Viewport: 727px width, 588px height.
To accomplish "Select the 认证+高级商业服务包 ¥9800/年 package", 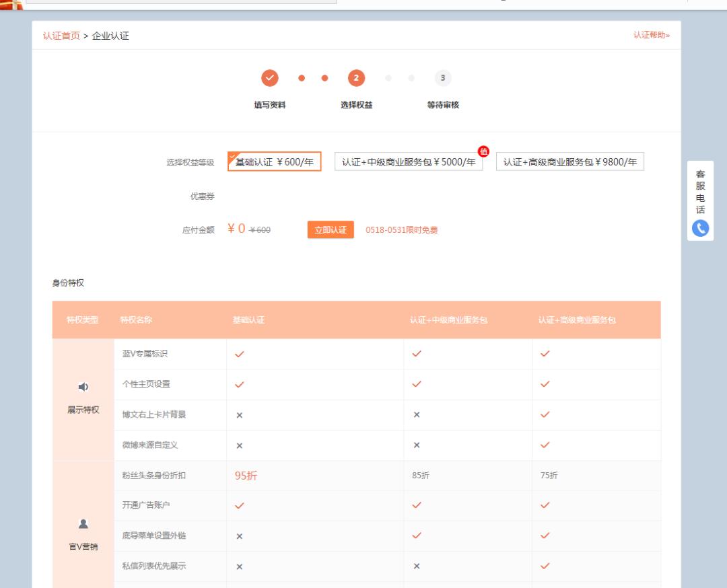I will point(569,161).
